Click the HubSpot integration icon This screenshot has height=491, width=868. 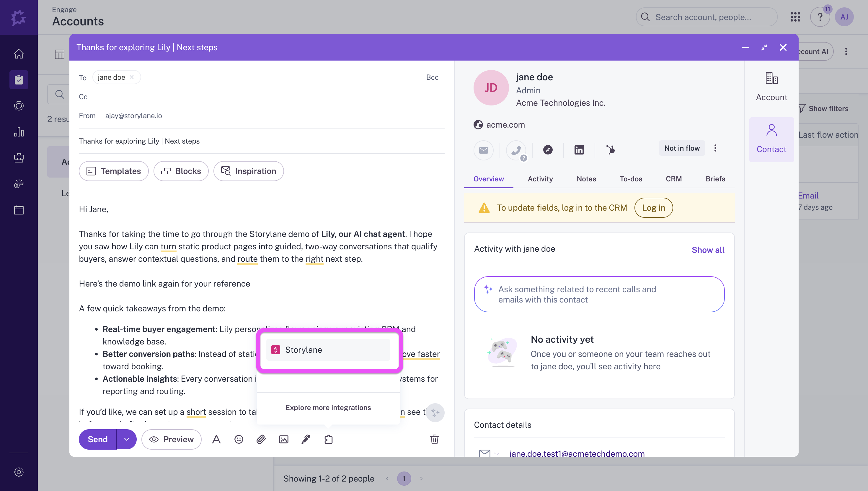coord(610,150)
